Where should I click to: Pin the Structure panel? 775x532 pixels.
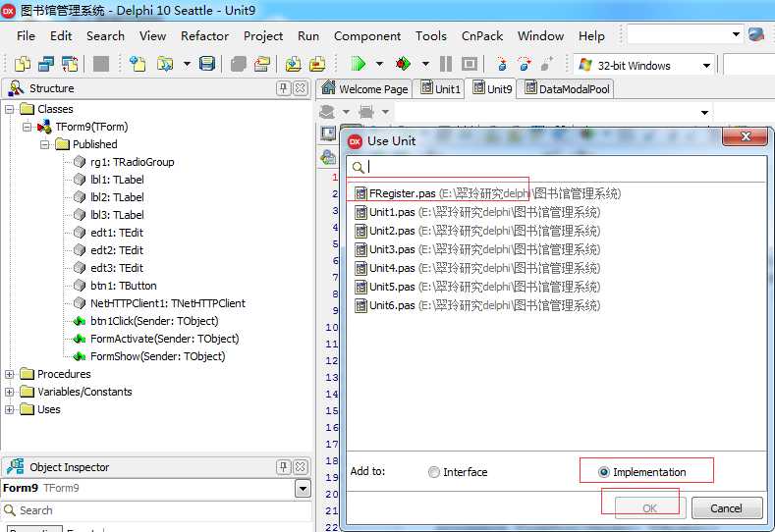pyautogui.click(x=283, y=88)
